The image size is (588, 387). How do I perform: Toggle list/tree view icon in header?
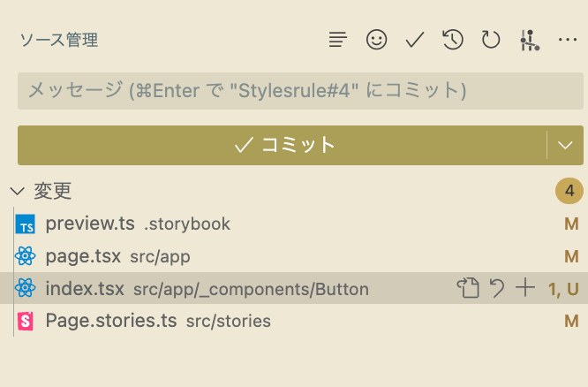tap(338, 40)
